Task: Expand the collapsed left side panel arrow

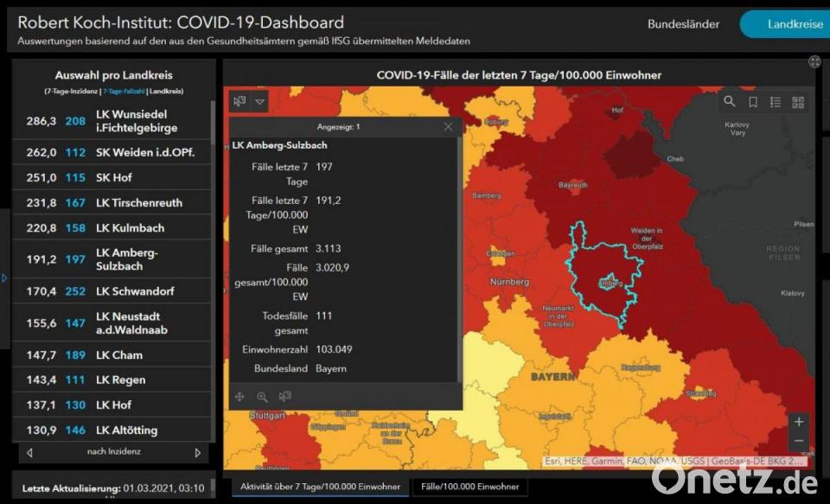Action: click(x=5, y=278)
